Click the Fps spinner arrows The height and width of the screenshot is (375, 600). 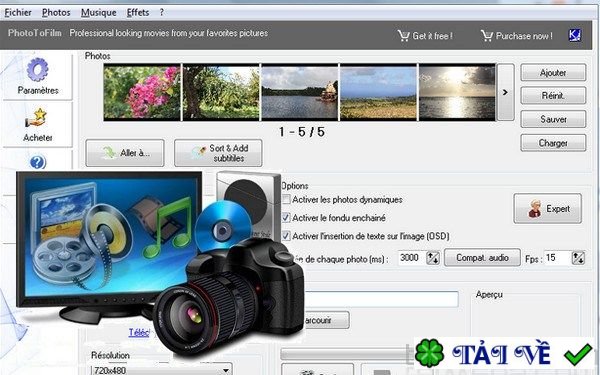[578, 258]
